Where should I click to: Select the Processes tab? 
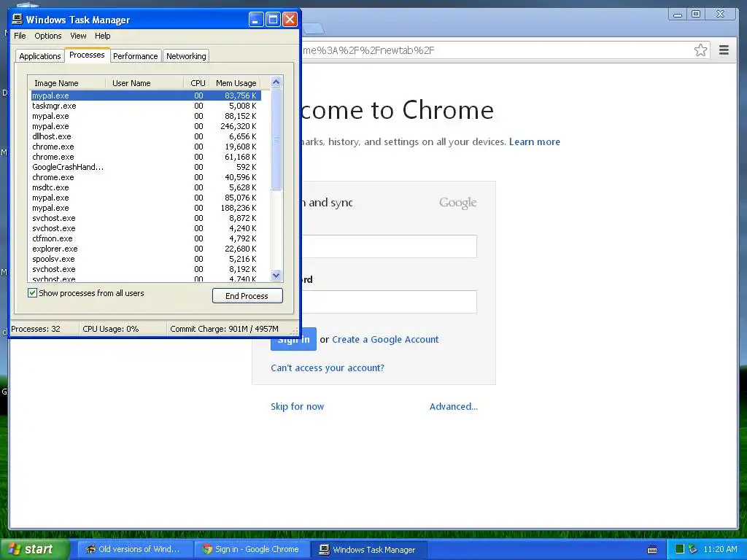(87, 55)
